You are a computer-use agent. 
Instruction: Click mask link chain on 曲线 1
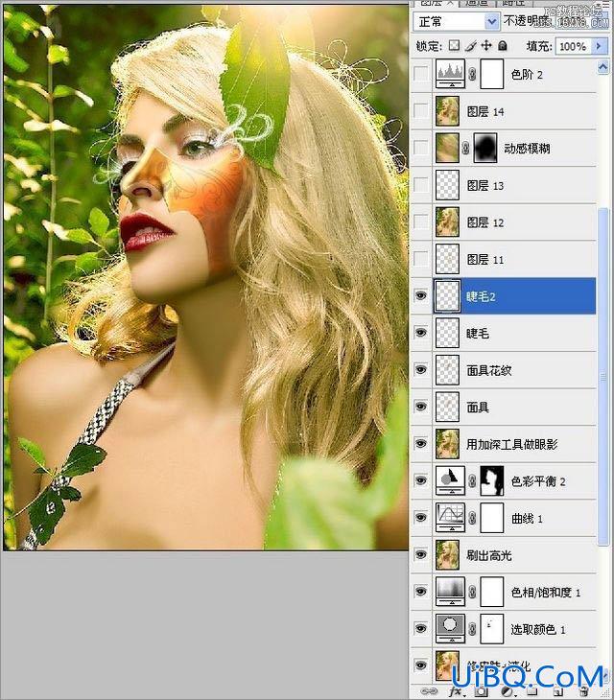coord(472,518)
